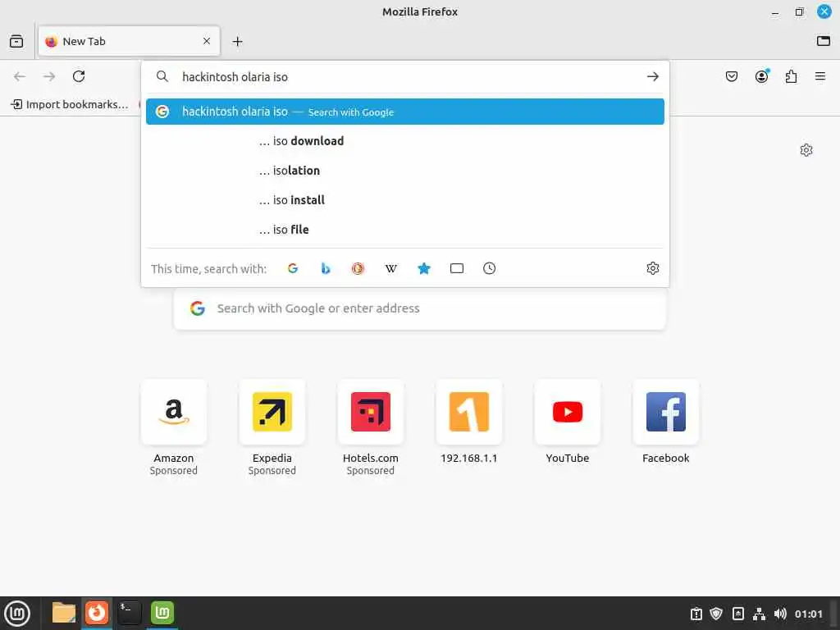Click the clock showing 01:01
The height and width of the screenshot is (630, 840).
[808, 614]
